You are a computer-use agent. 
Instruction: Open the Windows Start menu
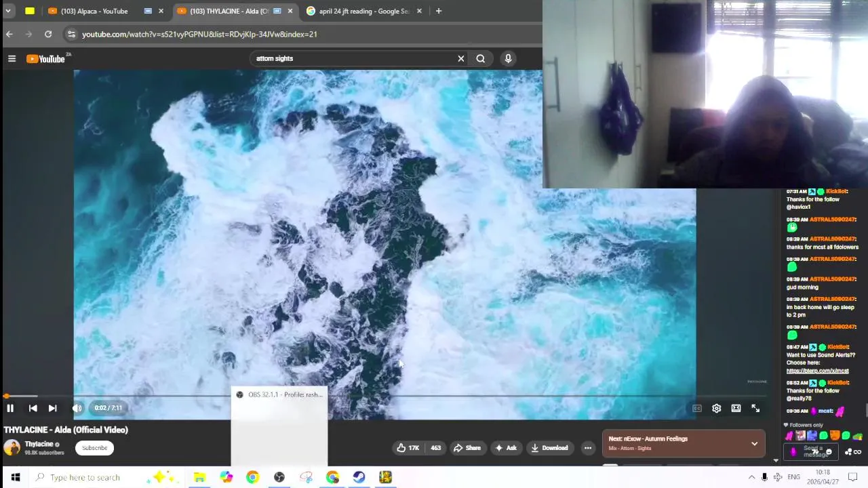click(15, 477)
